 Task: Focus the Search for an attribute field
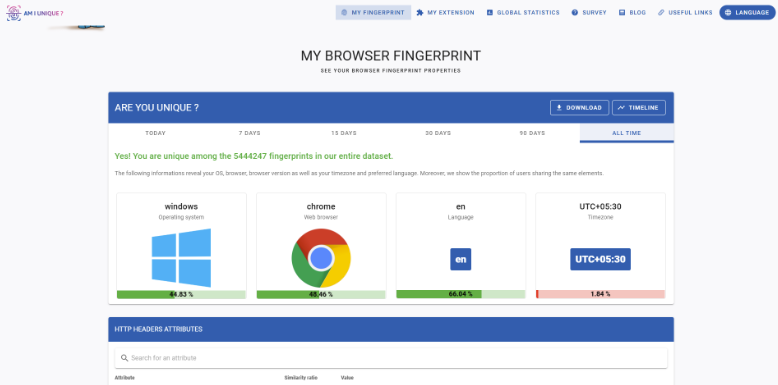[391, 358]
